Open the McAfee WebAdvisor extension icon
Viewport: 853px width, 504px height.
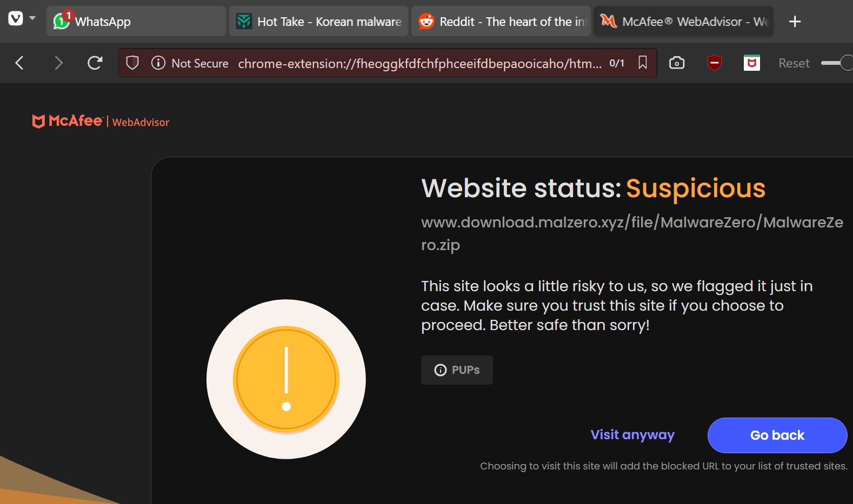[x=752, y=63]
